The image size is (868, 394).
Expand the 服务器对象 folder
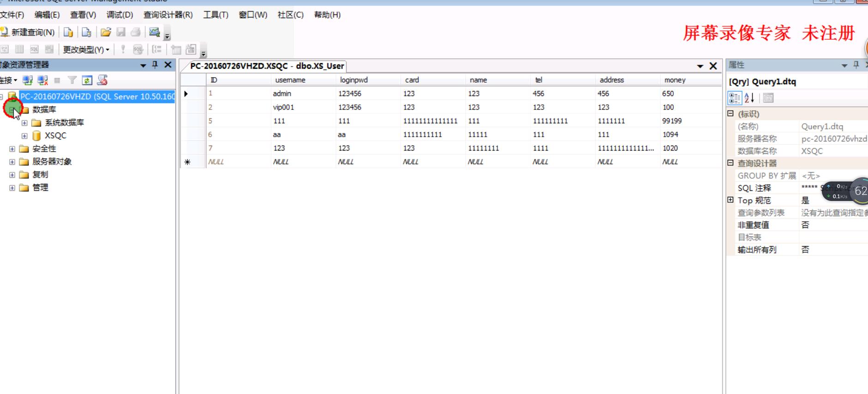[x=12, y=162]
